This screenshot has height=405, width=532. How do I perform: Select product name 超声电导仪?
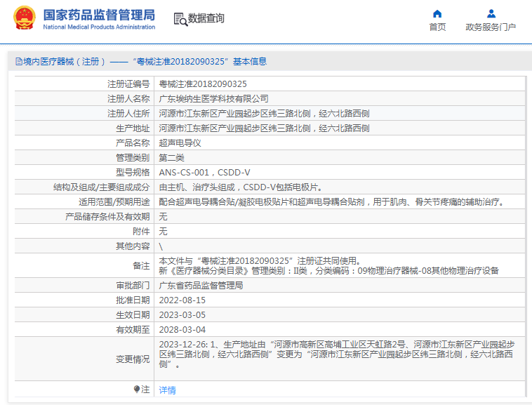180,142
